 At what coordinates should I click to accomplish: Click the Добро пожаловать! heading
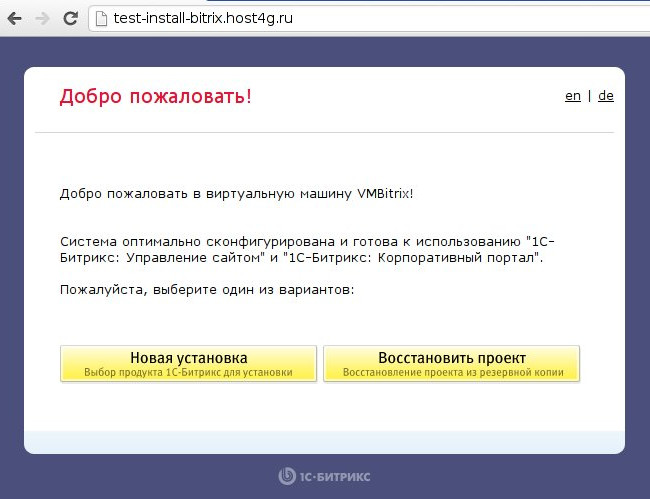tap(155, 97)
